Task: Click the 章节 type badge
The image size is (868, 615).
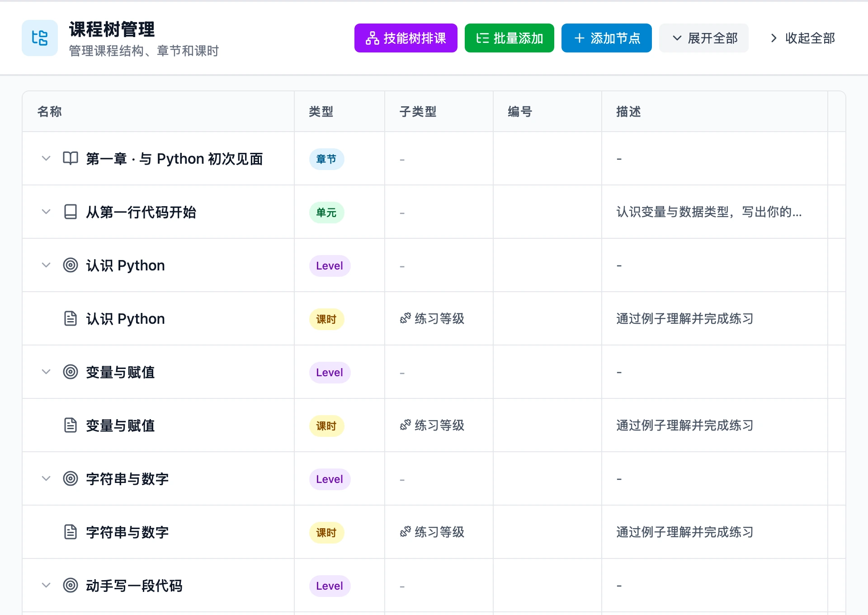Action: [x=326, y=159]
